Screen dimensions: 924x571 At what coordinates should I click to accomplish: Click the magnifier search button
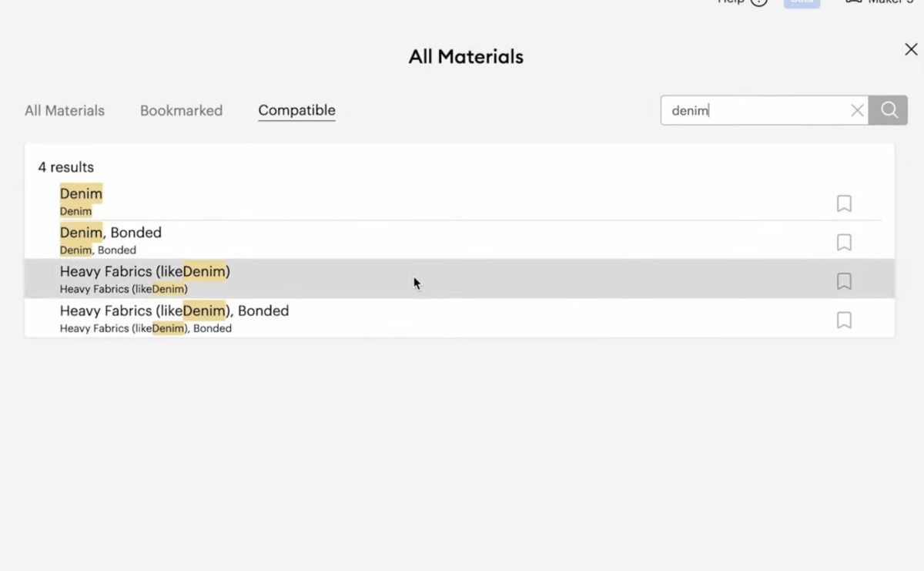(889, 110)
